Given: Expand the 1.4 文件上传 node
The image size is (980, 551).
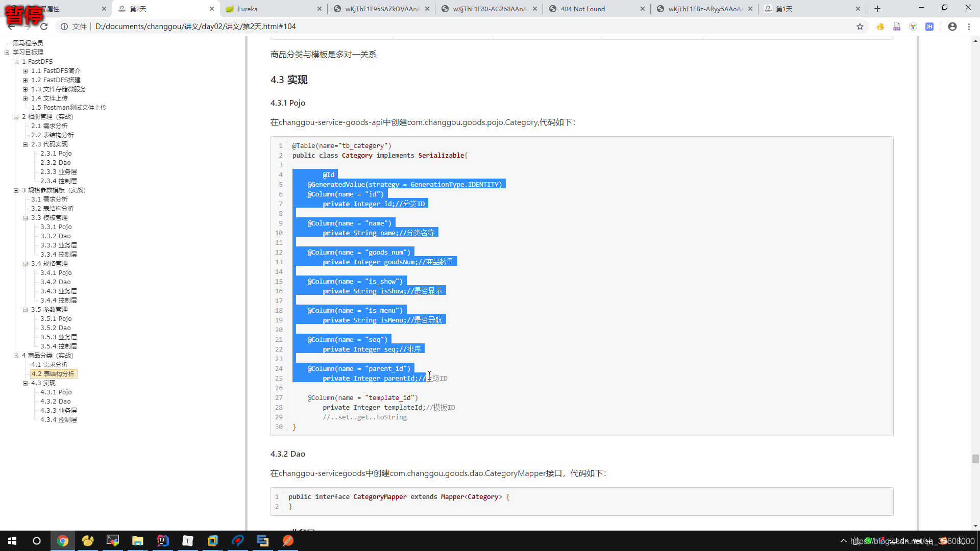Looking at the screenshot, I should tap(25, 98).
